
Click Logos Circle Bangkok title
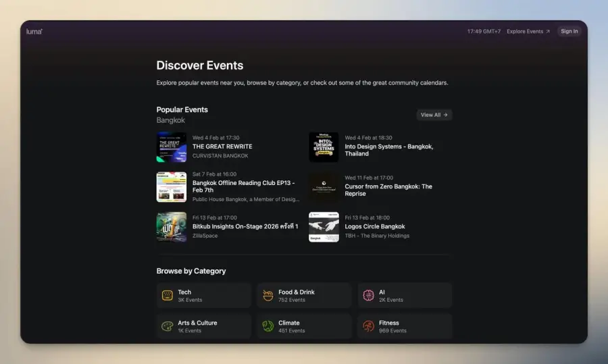tap(374, 226)
